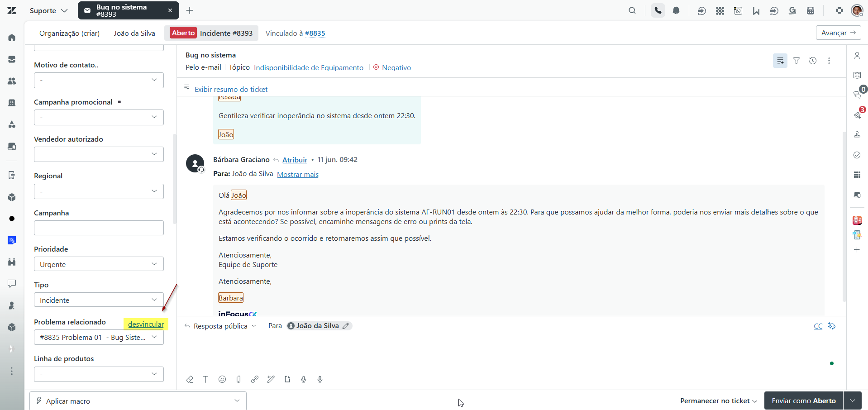
Task: Open the Aplicar macro dropdown
Action: pos(138,400)
